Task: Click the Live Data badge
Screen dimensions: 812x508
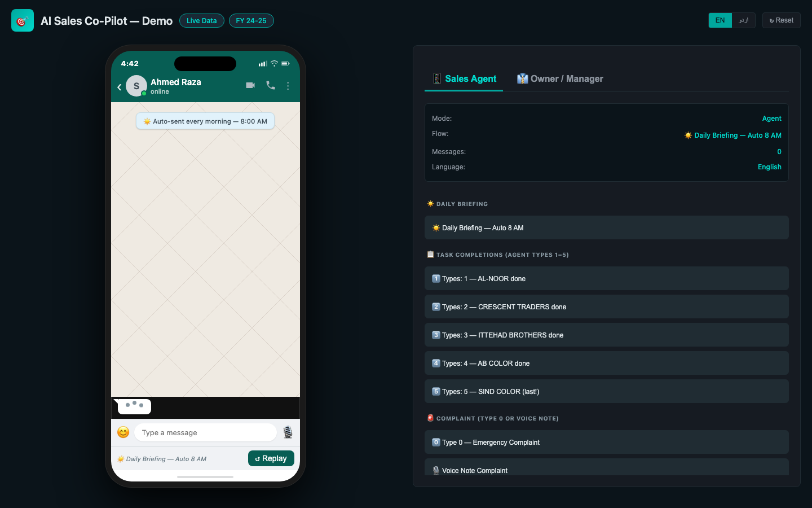Action: coord(202,21)
